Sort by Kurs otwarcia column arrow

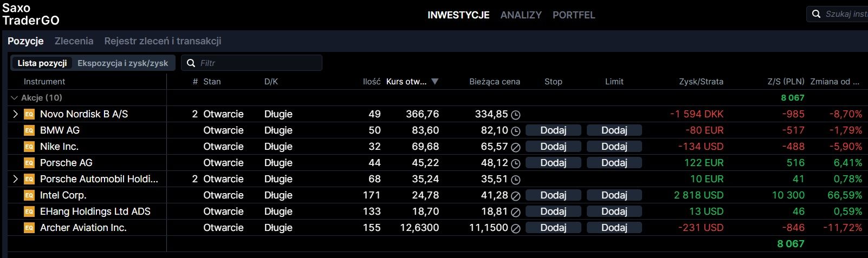435,82
